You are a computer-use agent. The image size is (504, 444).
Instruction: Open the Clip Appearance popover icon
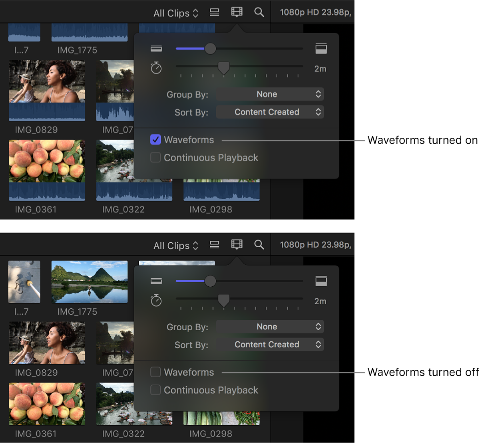point(237,12)
